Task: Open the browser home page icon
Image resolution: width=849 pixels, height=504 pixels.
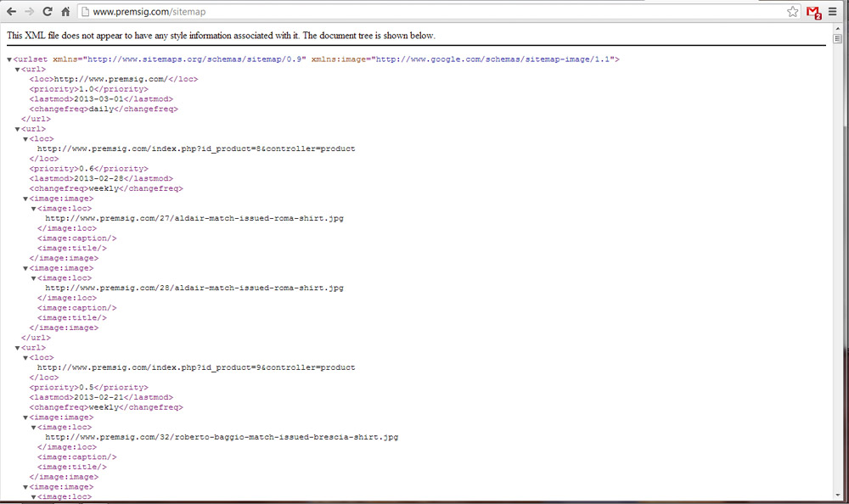Action: click(x=65, y=11)
